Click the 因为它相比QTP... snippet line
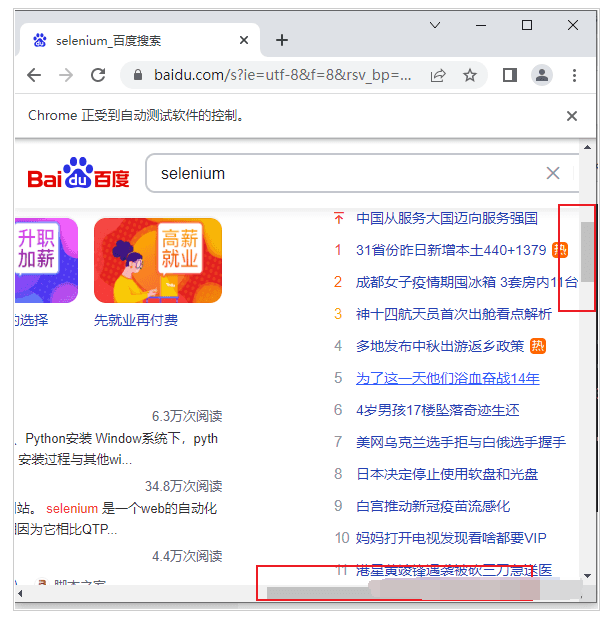608x618 pixels. pos(66,529)
